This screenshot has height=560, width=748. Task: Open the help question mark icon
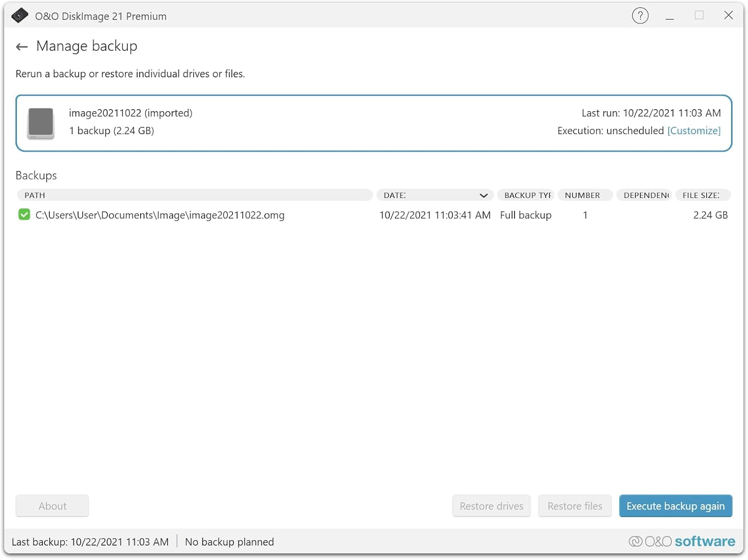pos(640,15)
